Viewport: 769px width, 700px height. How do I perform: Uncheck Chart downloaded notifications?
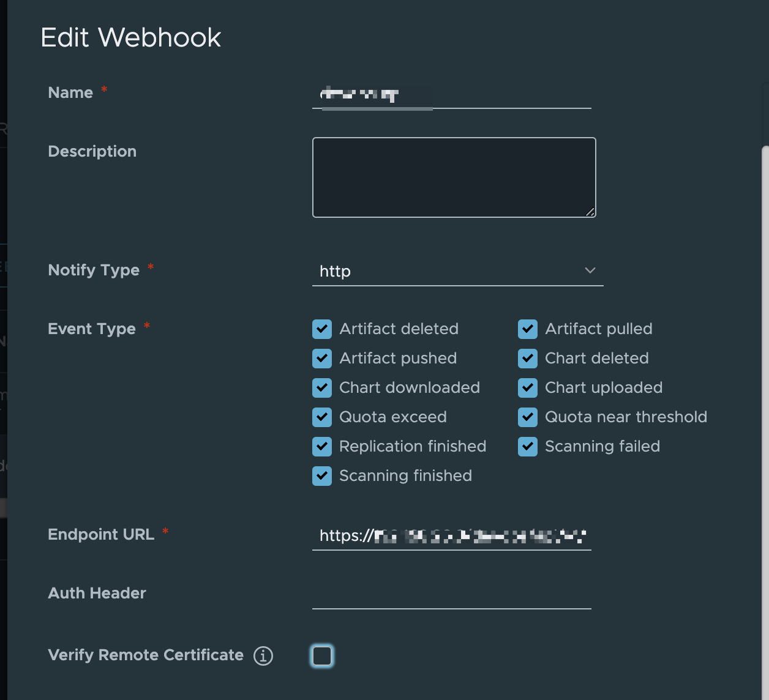322,387
